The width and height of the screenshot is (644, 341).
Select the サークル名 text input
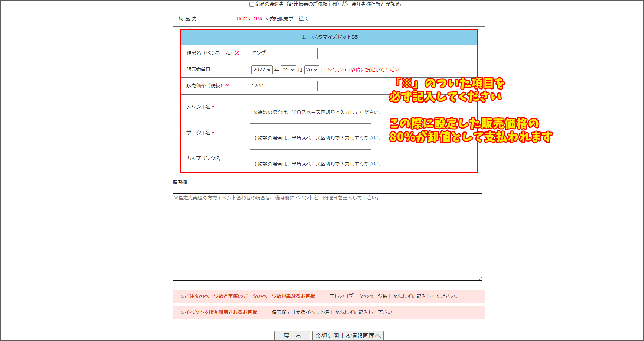point(310,129)
